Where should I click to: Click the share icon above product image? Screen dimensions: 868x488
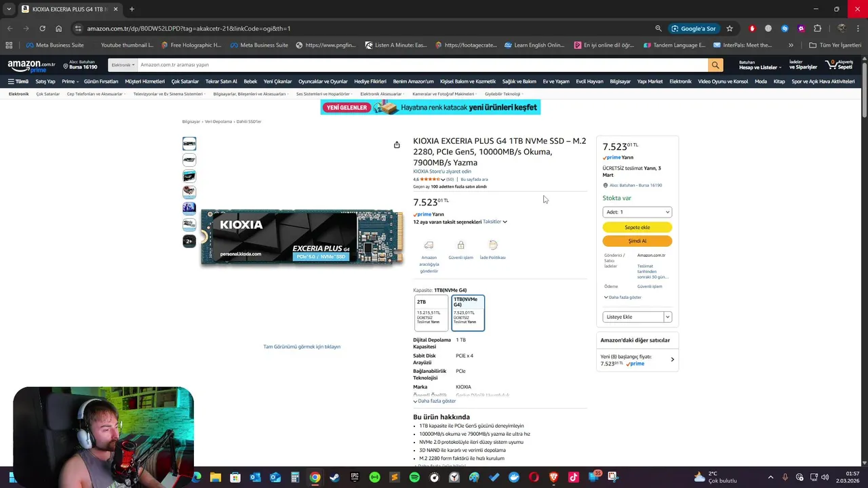[x=397, y=144]
